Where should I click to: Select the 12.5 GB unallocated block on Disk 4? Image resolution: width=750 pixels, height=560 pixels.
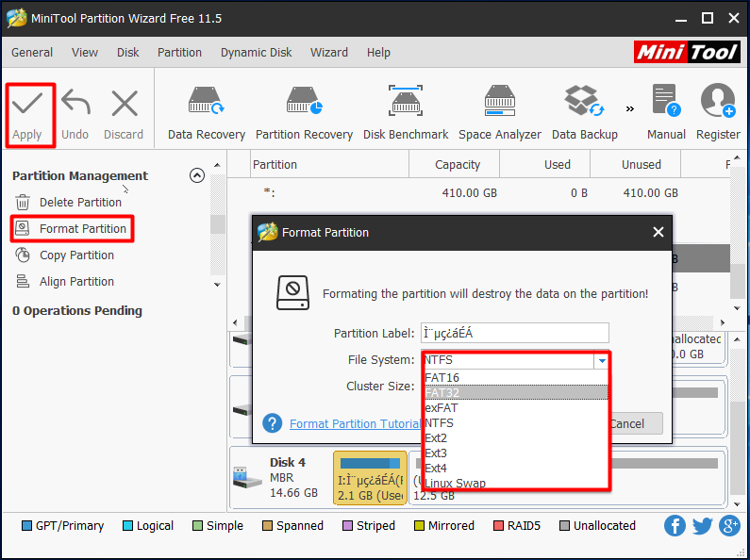567,478
